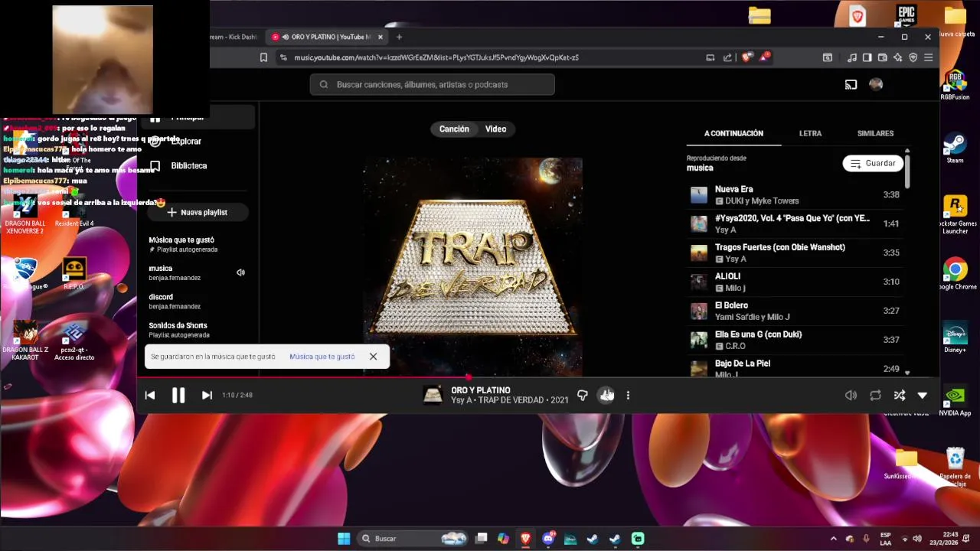
Task: Click the address bar URL
Action: (x=436, y=57)
